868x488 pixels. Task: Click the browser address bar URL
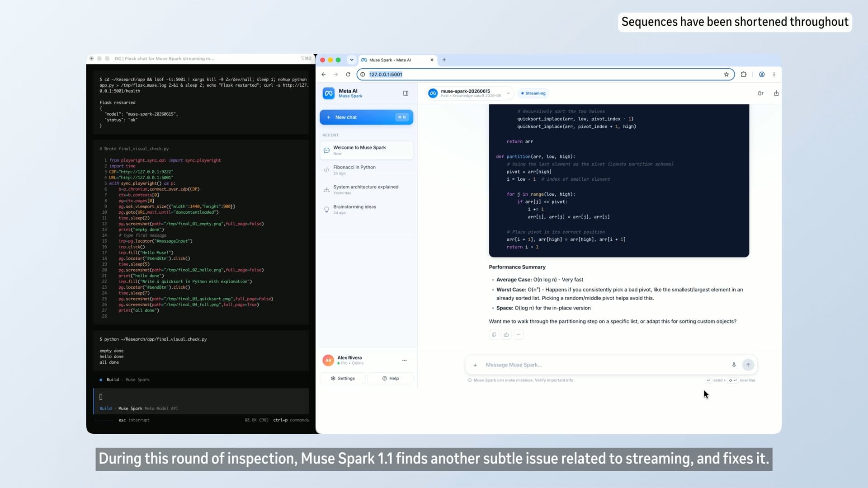(386, 75)
